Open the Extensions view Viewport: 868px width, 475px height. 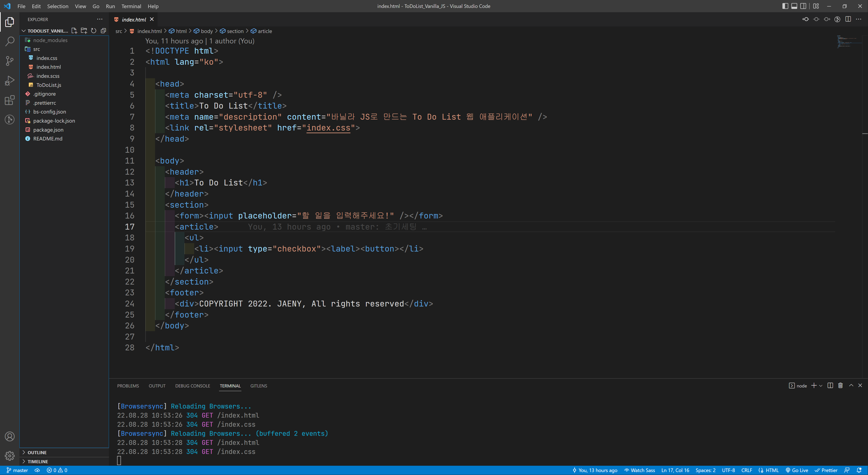9,100
